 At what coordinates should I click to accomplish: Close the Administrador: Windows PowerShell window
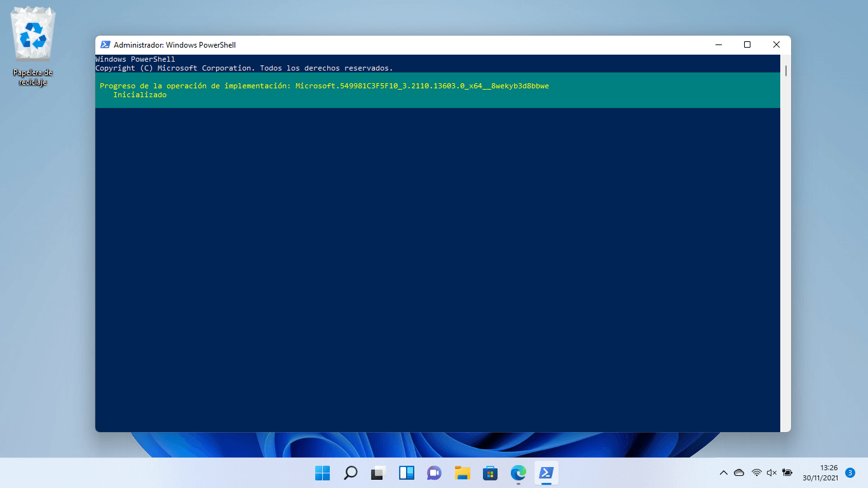[x=776, y=45]
